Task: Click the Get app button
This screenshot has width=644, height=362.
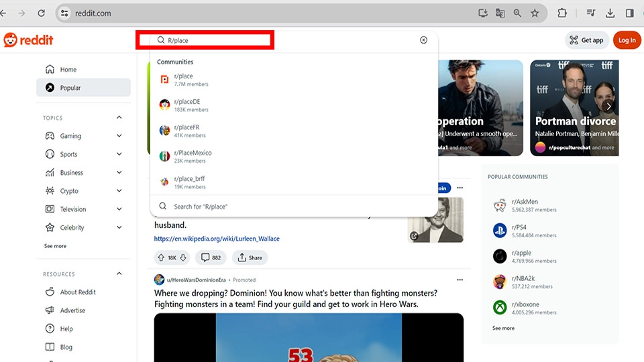Action: 587,40
